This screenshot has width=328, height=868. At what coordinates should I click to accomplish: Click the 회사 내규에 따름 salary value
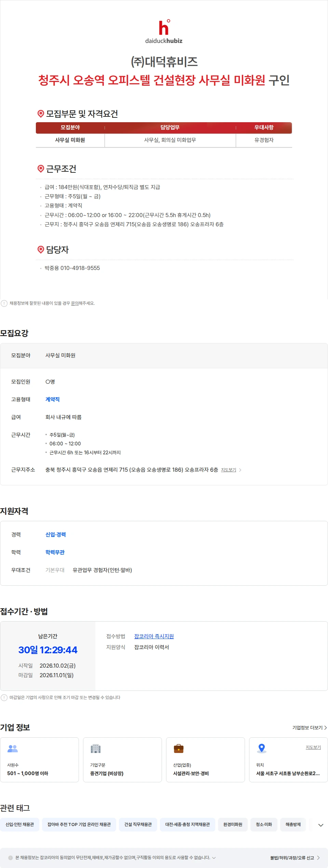[x=64, y=417]
